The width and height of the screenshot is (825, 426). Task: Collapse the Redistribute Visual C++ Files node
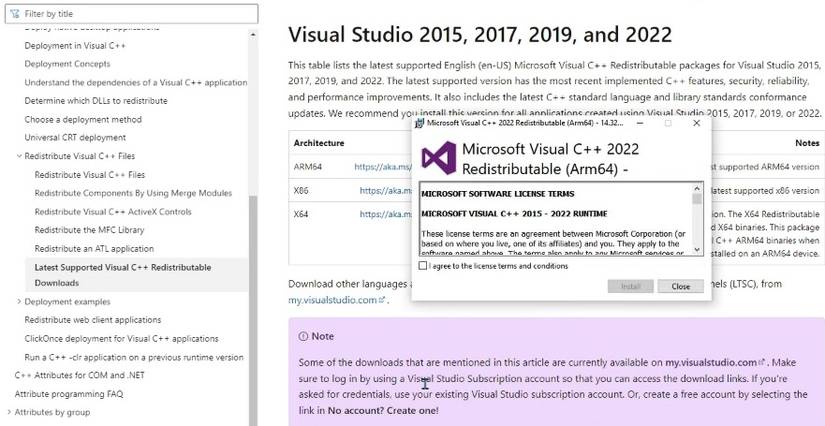click(19, 156)
